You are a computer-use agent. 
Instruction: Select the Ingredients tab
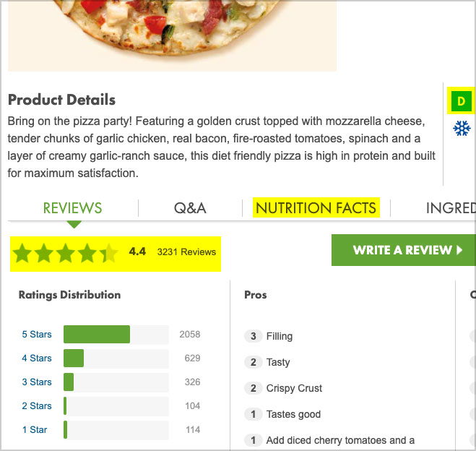coord(451,208)
